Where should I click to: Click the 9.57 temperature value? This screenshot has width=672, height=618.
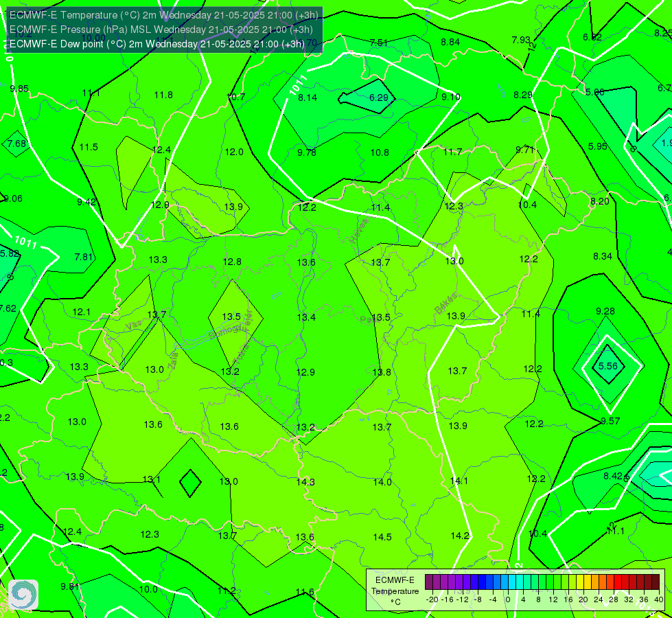[610, 421]
